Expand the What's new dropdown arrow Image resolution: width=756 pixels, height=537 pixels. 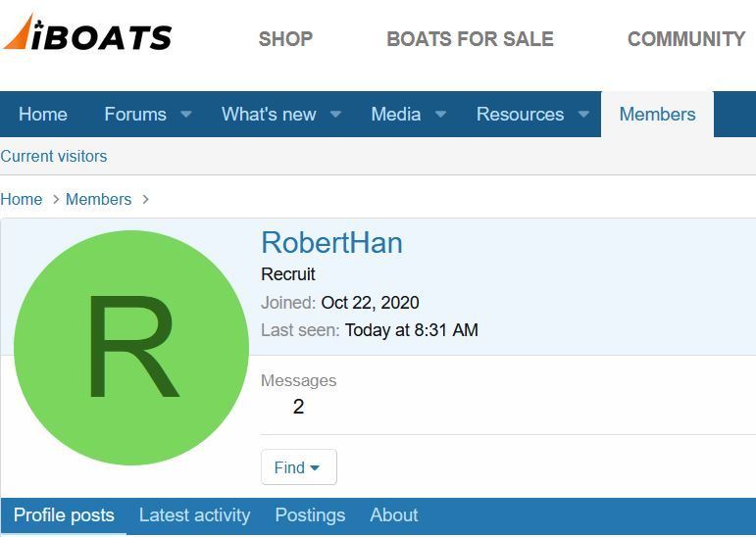pyautogui.click(x=335, y=115)
